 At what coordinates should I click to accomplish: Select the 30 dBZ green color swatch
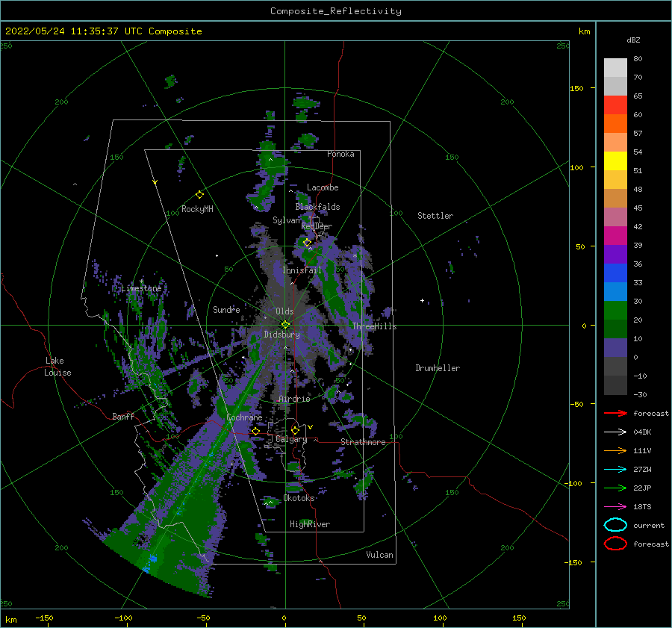(615, 311)
